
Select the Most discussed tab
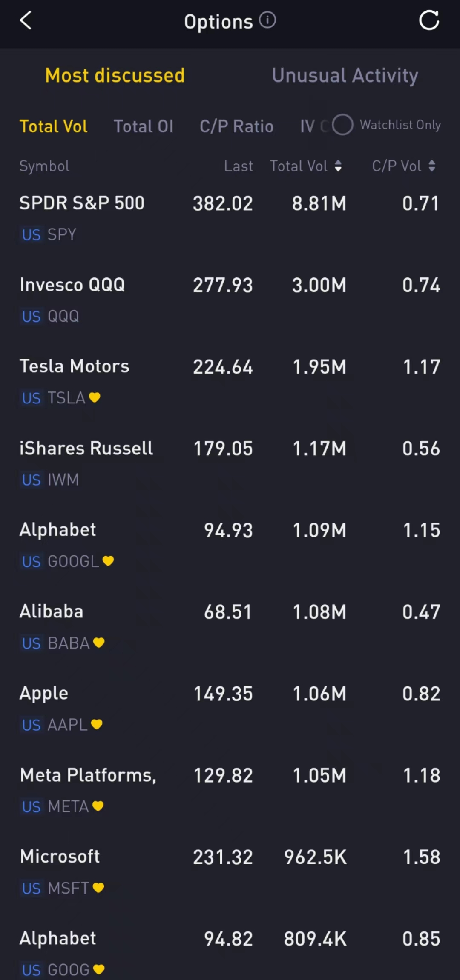(115, 75)
